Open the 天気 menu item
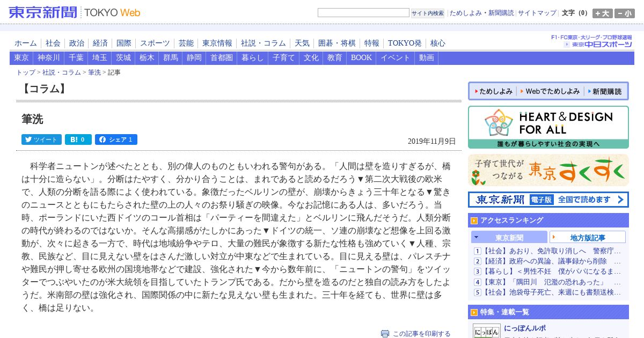Screen dimensions: 644x338 [302, 43]
